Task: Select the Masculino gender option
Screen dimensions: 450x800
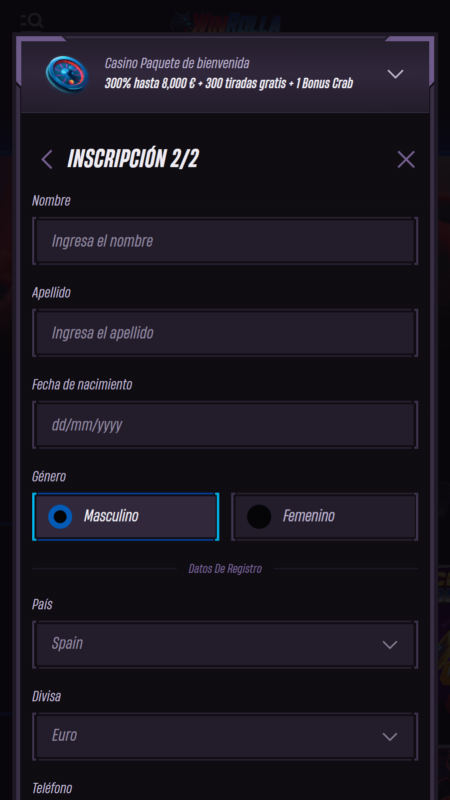Action: 126,516
